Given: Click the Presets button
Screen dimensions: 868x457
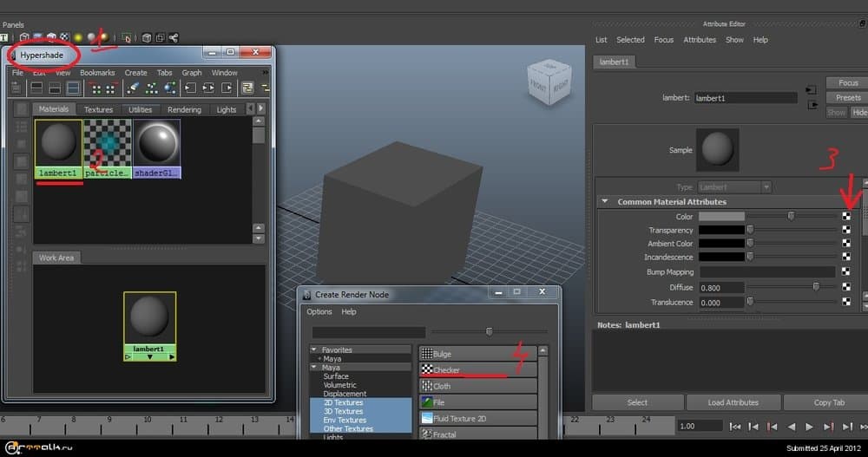Looking at the screenshot, I should pos(847,98).
